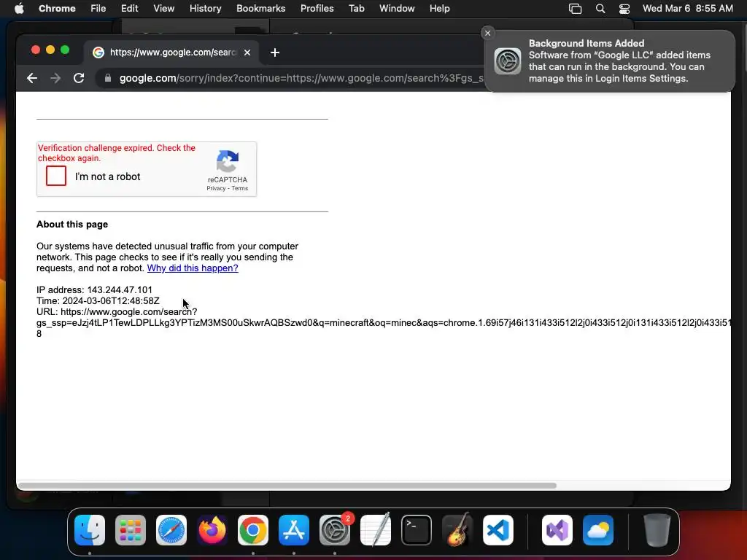Open the Profiles menu
Image resolution: width=747 pixels, height=560 pixels.
click(x=317, y=9)
